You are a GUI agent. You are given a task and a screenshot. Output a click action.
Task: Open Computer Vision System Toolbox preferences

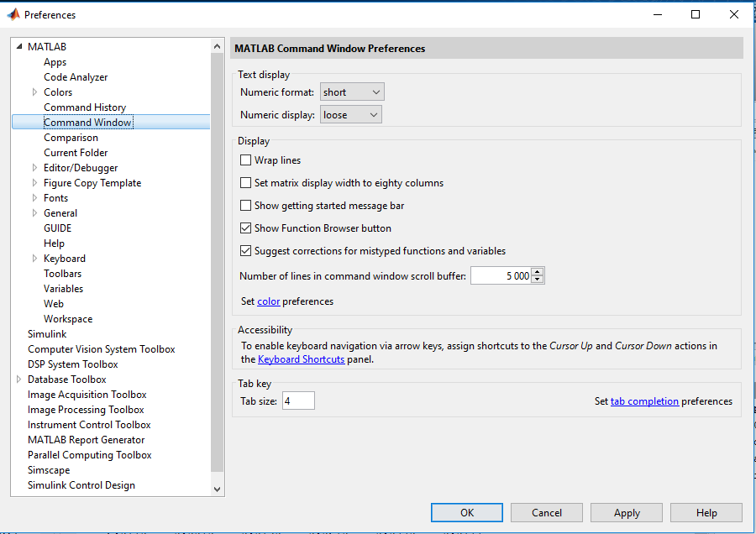(x=102, y=349)
